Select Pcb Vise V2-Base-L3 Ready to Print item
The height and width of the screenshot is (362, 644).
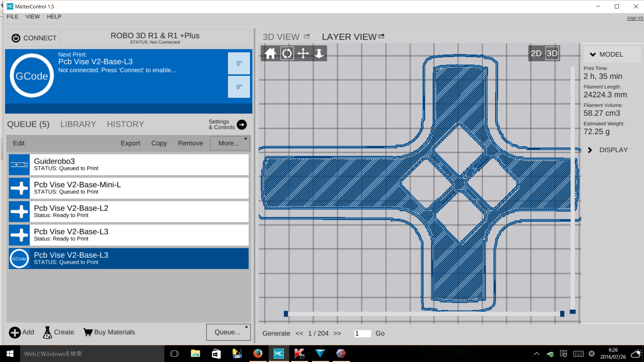tap(129, 235)
